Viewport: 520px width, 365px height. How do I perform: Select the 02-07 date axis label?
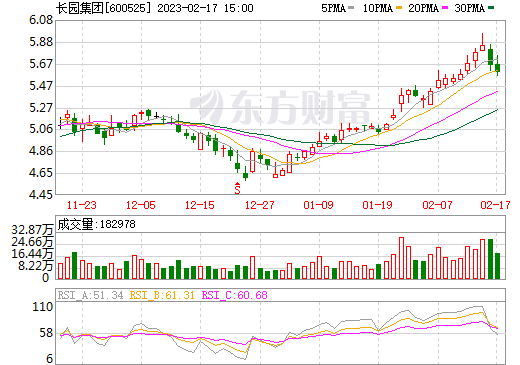click(437, 205)
